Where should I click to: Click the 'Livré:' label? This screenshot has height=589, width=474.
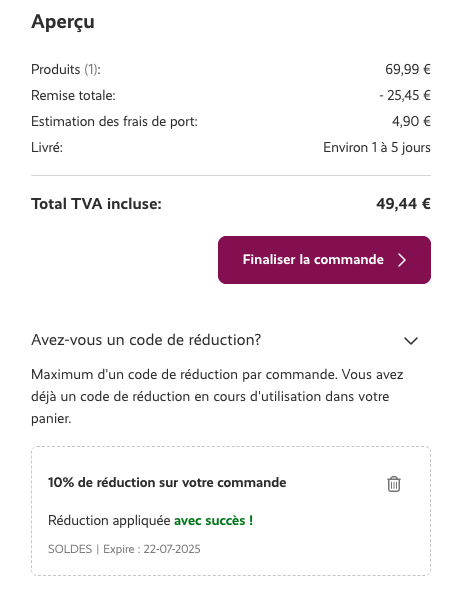[47, 147]
